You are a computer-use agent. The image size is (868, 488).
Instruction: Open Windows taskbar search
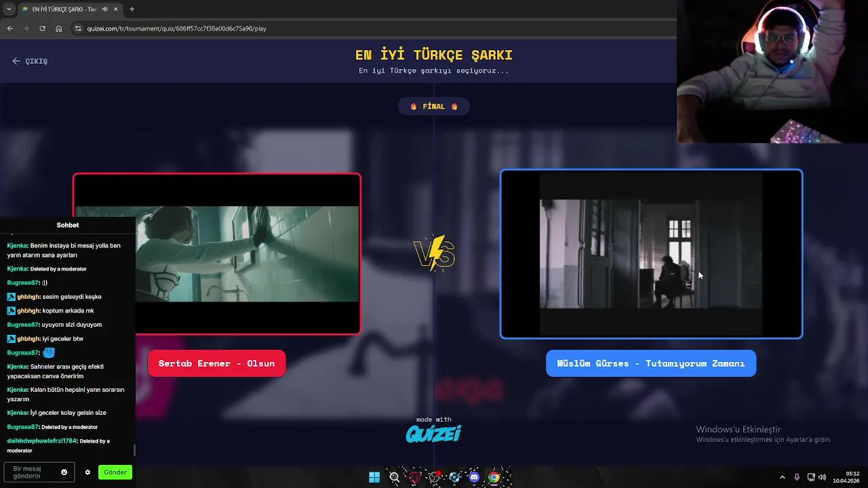pos(394,477)
